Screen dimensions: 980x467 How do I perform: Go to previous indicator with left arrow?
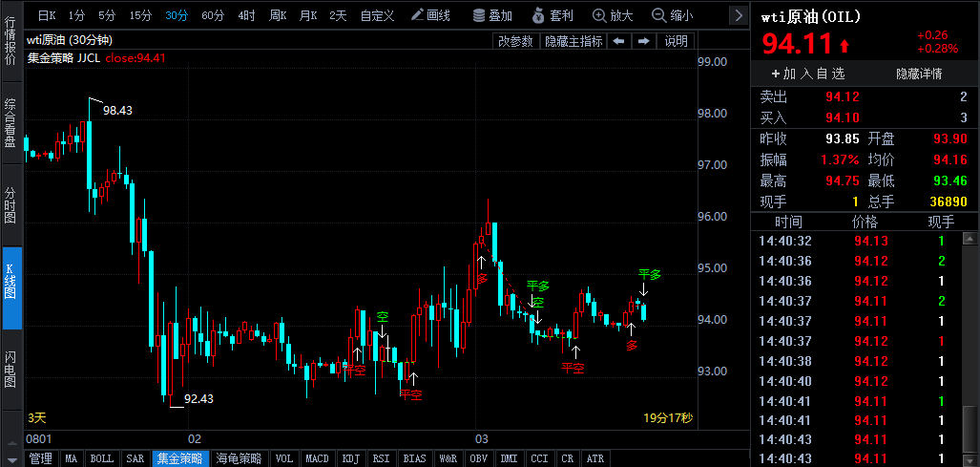618,41
